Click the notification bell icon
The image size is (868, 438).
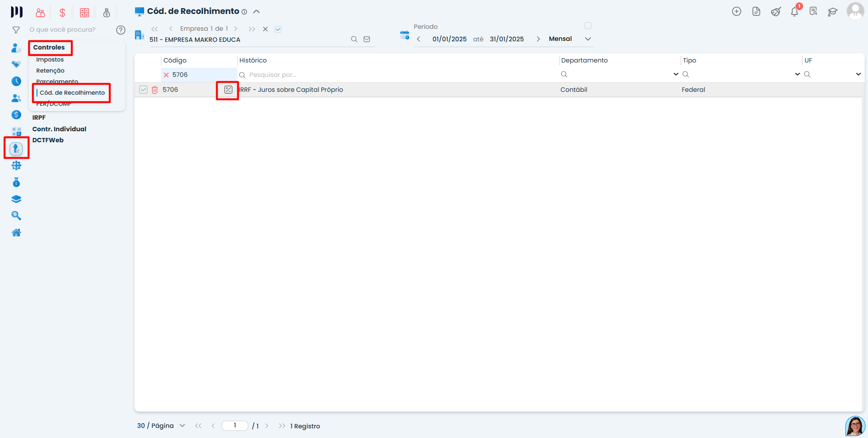point(794,12)
